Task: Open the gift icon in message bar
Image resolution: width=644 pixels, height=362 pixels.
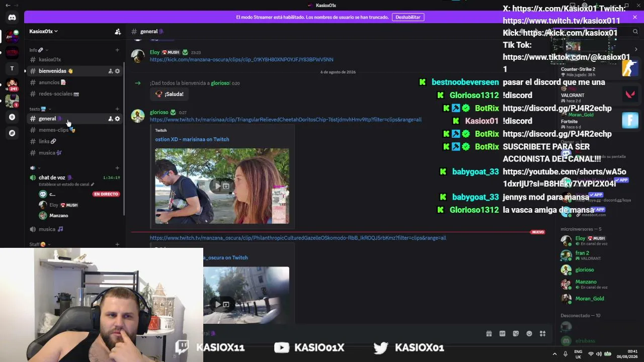Action: 489,333
